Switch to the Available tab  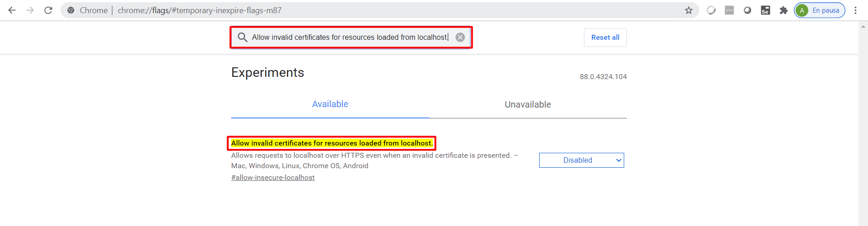[330, 104]
